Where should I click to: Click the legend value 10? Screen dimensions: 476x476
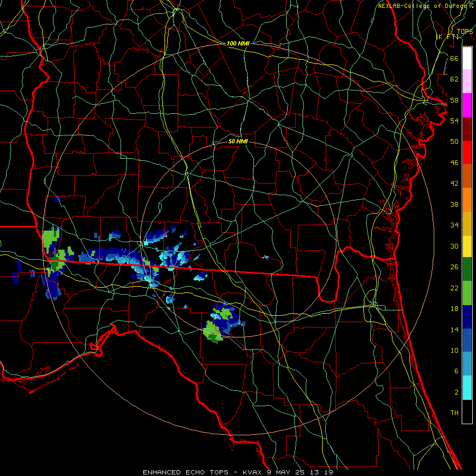(x=454, y=351)
